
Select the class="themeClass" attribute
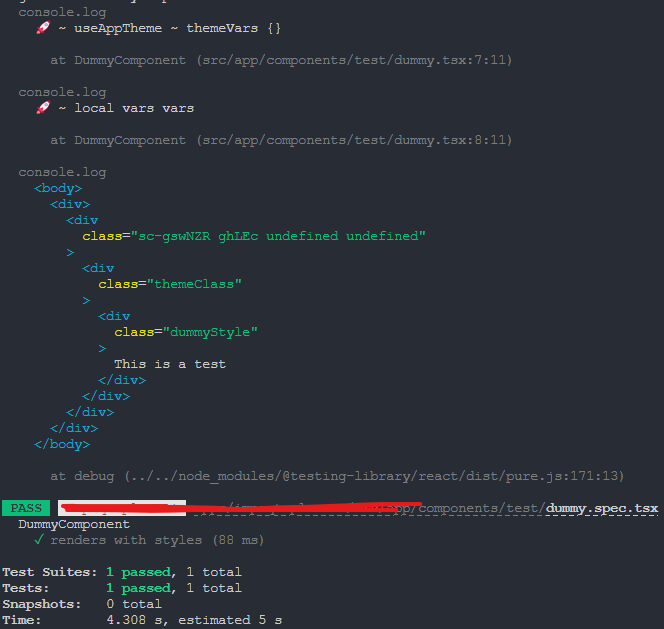coord(170,284)
